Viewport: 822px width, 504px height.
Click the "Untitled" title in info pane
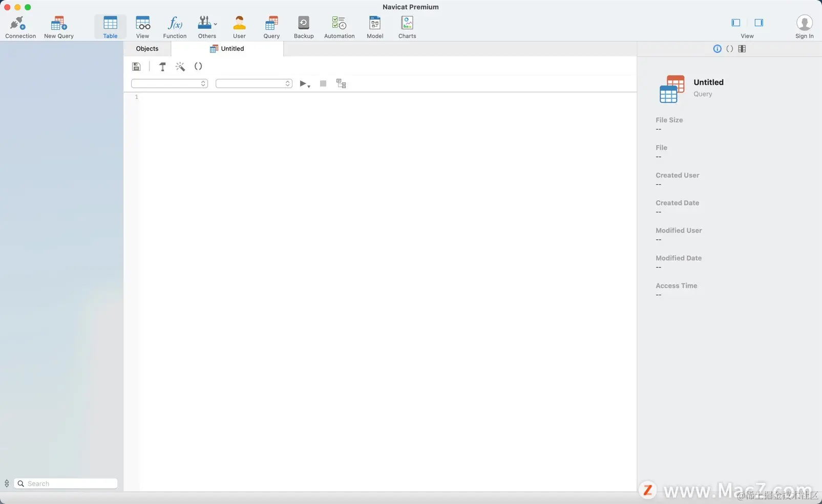[x=708, y=82]
